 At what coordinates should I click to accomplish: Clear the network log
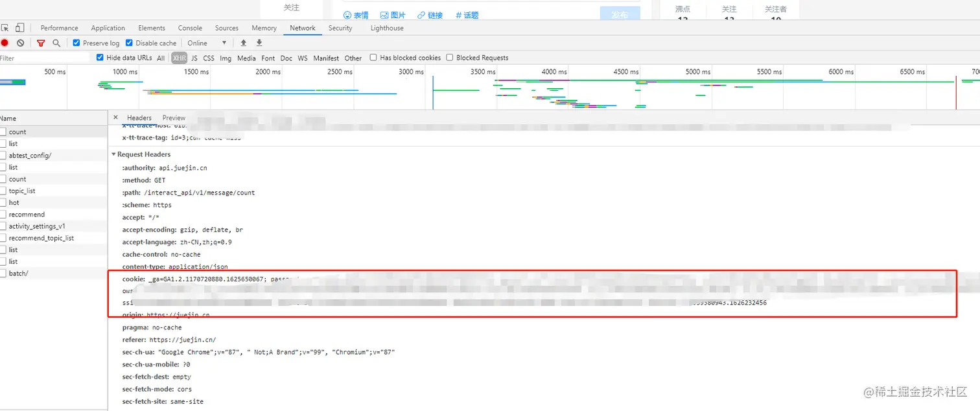coord(21,43)
